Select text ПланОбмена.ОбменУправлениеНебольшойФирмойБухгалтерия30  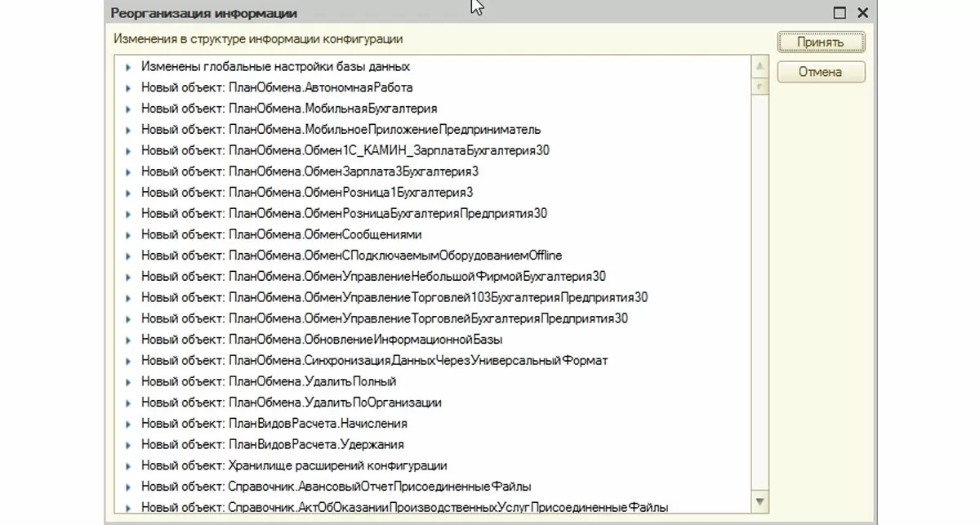coord(417,277)
